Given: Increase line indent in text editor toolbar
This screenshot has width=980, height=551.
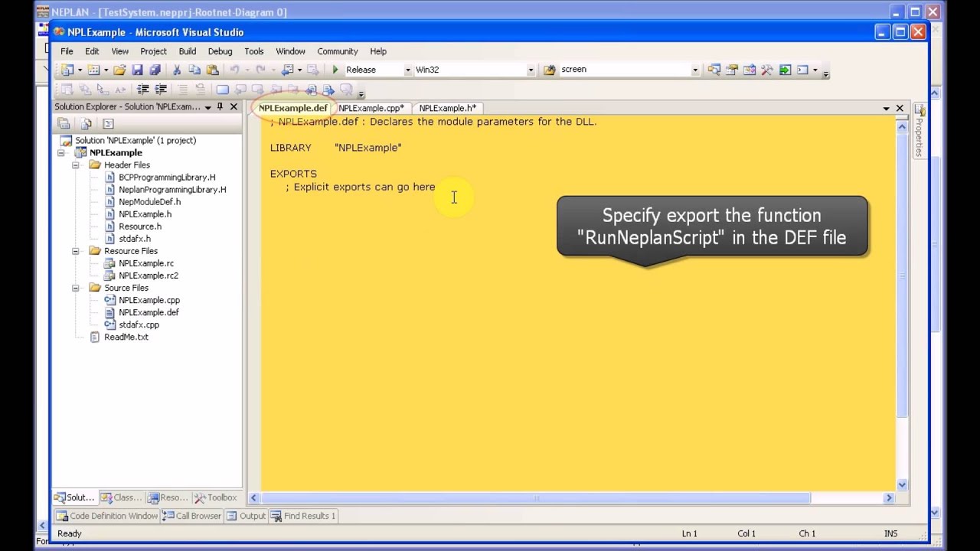Looking at the screenshot, I should click(x=161, y=90).
